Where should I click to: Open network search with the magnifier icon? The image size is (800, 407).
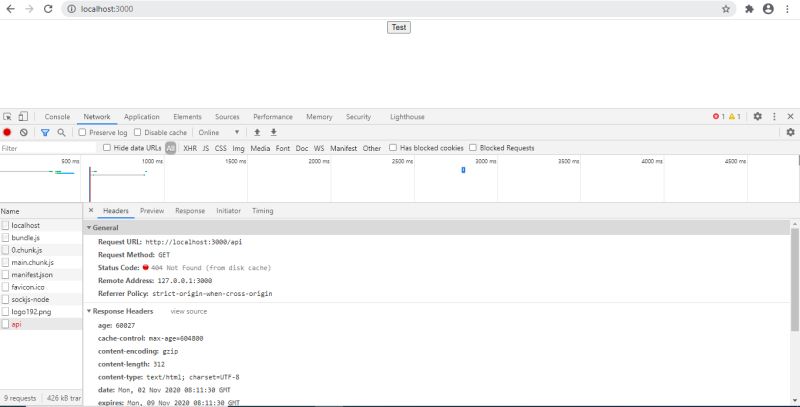[x=61, y=132]
